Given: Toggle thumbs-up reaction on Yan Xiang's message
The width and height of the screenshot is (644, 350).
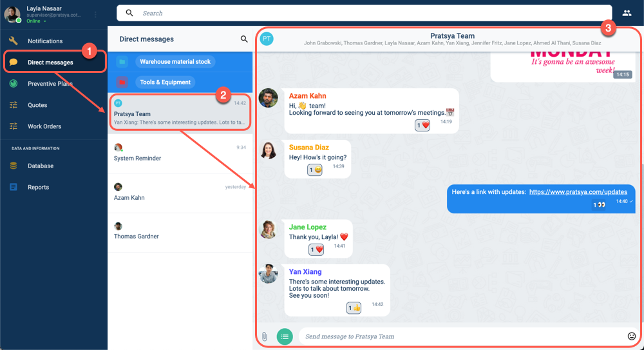Looking at the screenshot, I should tap(354, 307).
